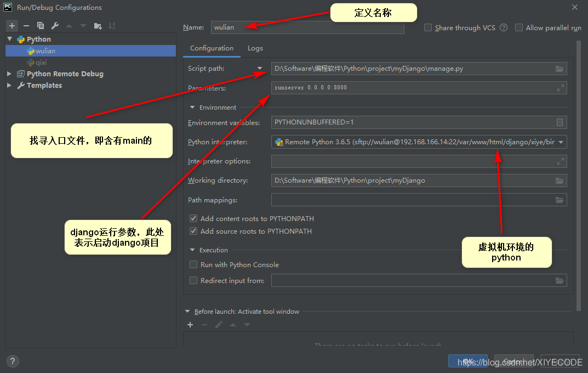
Task: Select the qixi configuration
Action: 91,63
